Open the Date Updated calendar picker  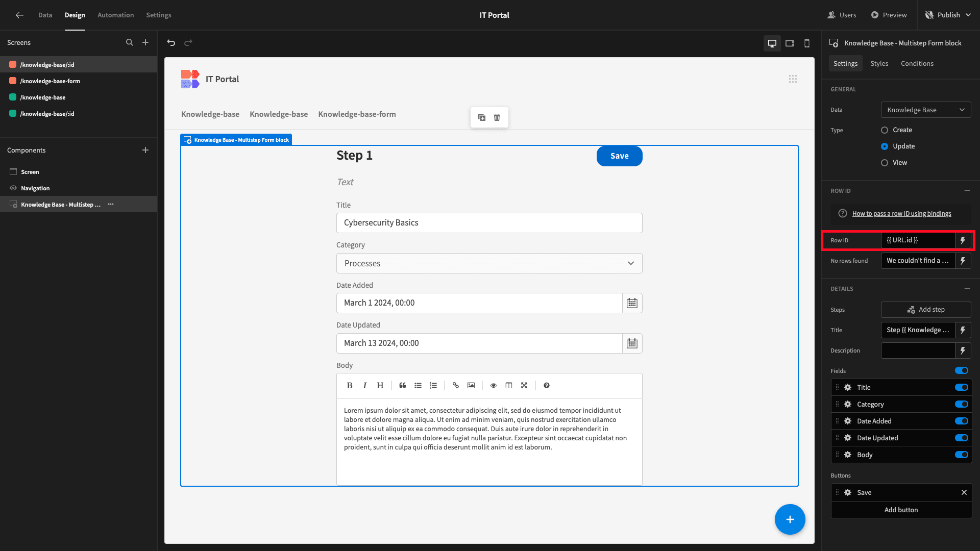[x=632, y=343]
